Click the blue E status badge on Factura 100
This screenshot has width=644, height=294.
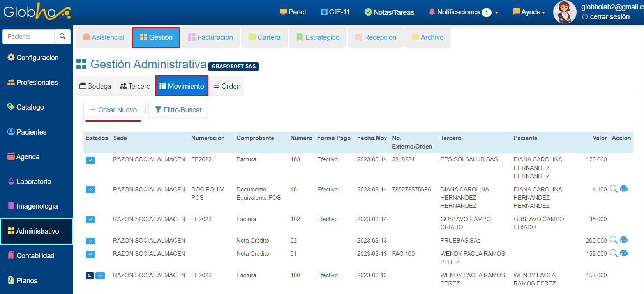tap(90, 276)
